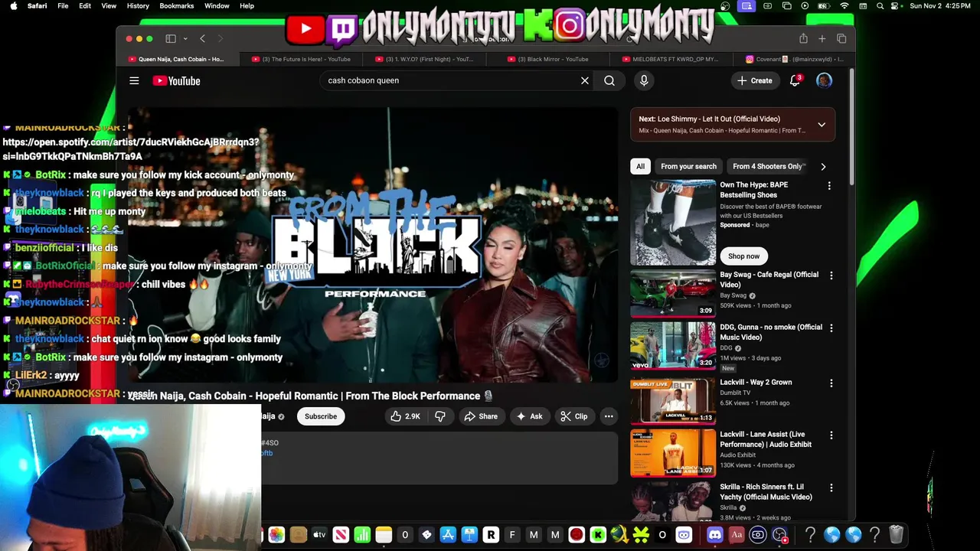Screen dimensions: 980x551
Task: Open the Ask AI button under the video
Action: tap(530, 416)
